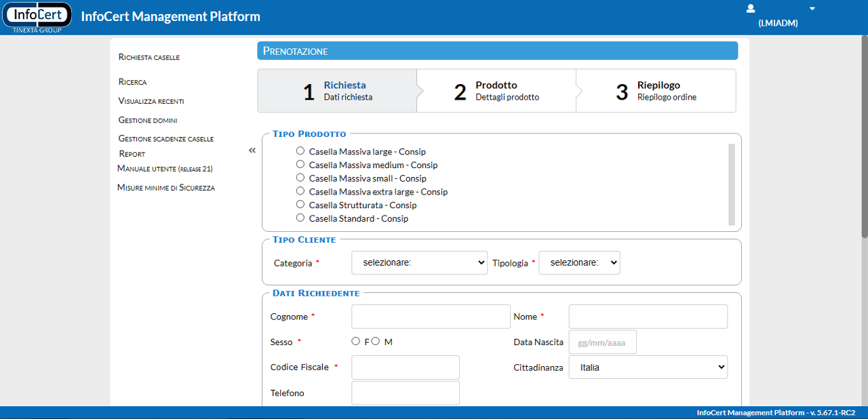The width and height of the screenshot is (868, 419).
Task: Select the F radio button for Sesso
Action: pyautogui.click(x=355, y=341)
